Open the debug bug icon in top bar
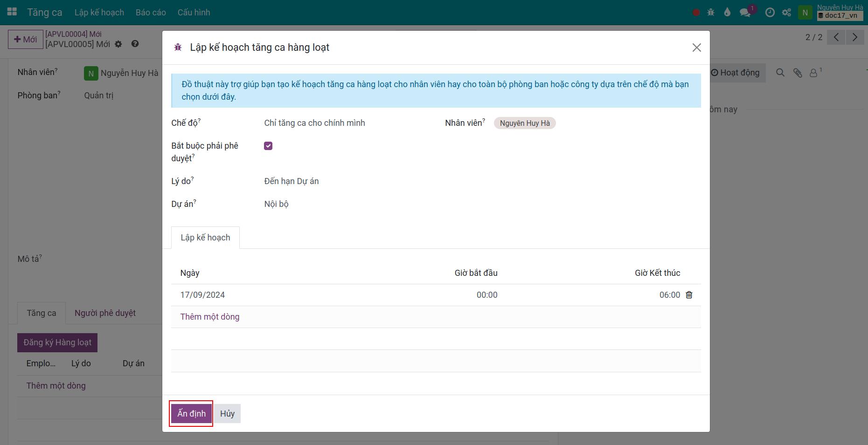 click(x=711, y=13)
